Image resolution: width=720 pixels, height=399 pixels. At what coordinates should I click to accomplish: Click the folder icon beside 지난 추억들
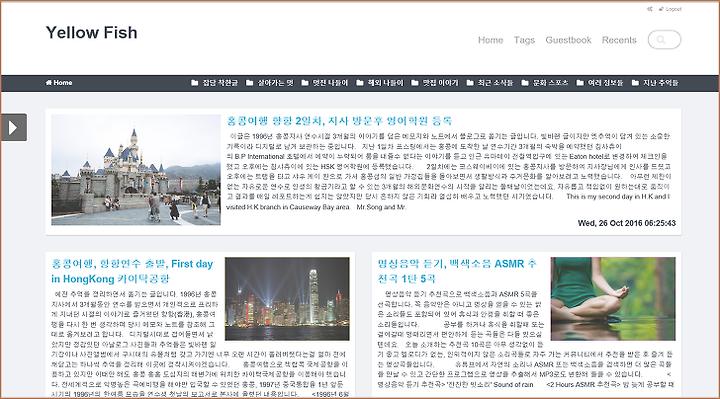click(x=635, y=83)
